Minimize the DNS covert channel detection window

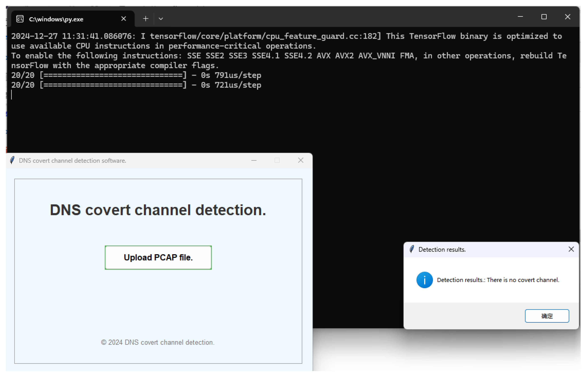(254, 160)
